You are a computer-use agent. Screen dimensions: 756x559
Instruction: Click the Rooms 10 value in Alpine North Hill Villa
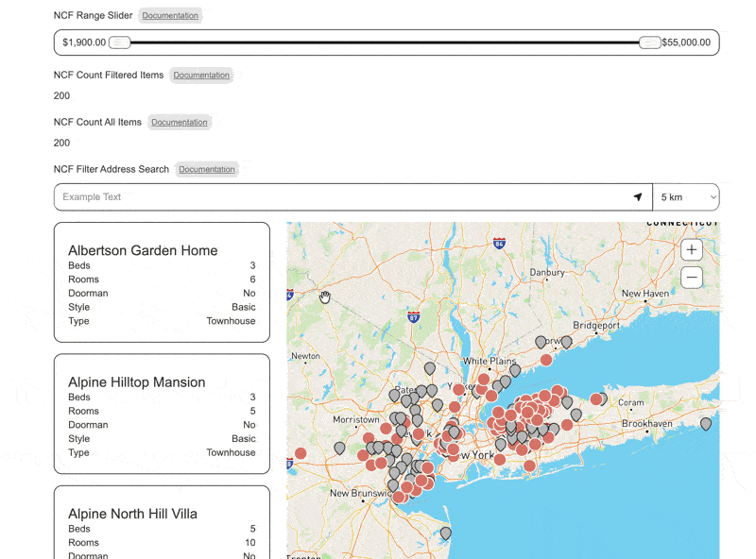[249, 543]
